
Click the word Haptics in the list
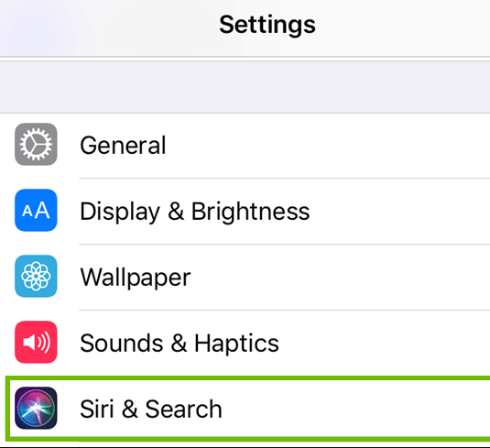click(x=236, y=344)
